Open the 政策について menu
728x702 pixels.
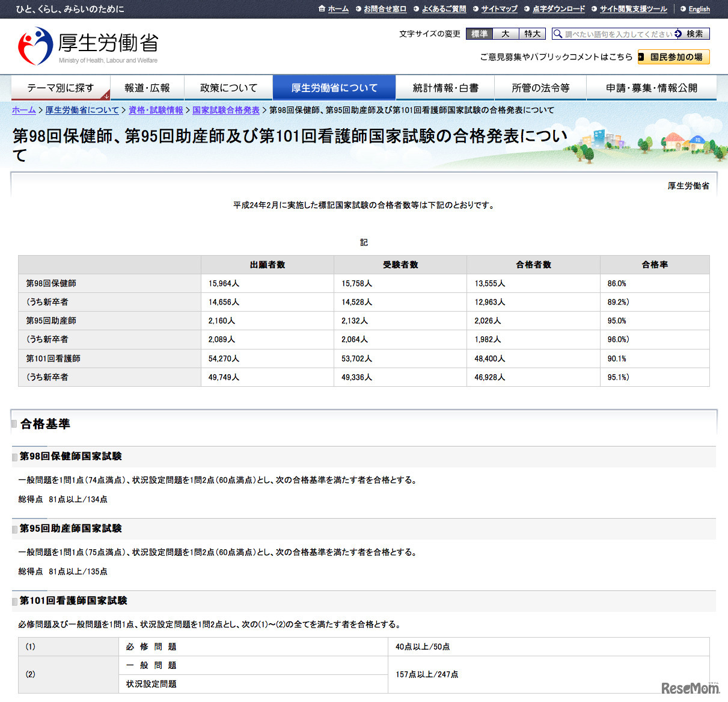click(228, 87)
